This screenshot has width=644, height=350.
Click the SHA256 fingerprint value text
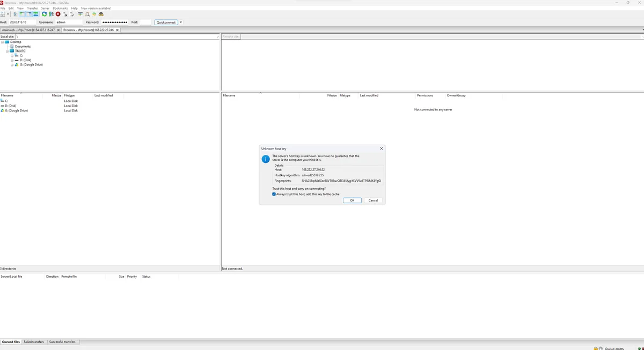(x=341, y=181)
